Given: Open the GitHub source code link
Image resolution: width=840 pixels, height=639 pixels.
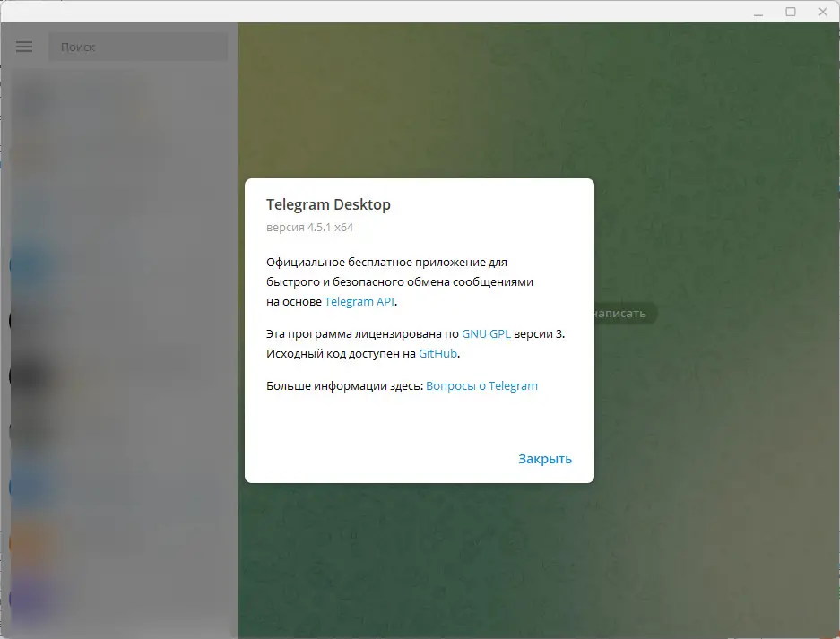Looking at the screenshot, I should click(437, 353).
